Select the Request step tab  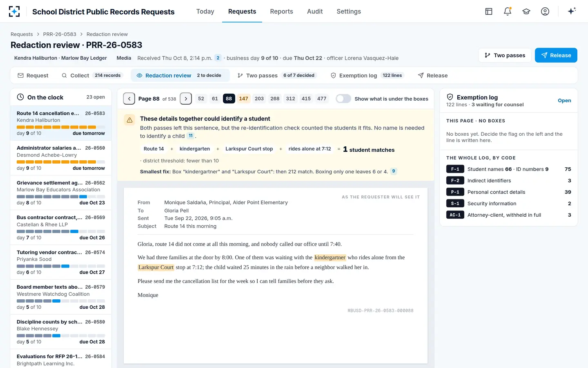point(33,76)
